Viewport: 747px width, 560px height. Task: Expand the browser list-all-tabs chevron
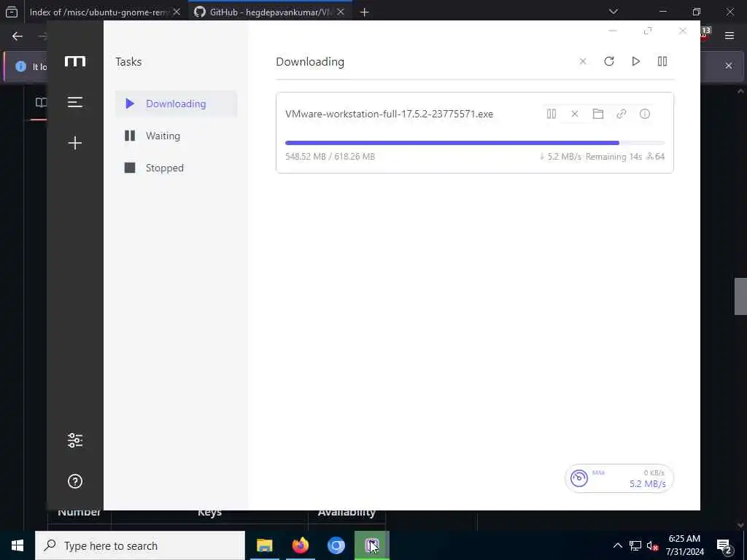614,12
